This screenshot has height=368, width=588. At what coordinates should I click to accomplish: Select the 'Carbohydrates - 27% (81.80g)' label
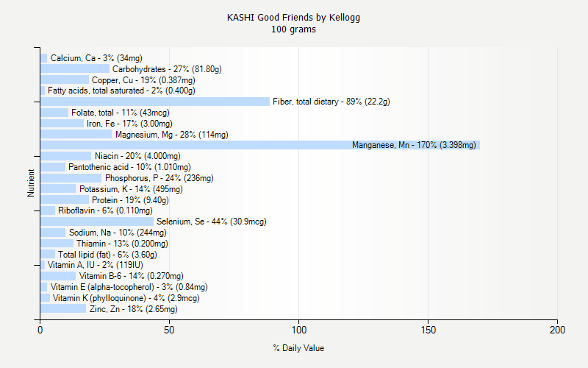(x=167, y=69)
